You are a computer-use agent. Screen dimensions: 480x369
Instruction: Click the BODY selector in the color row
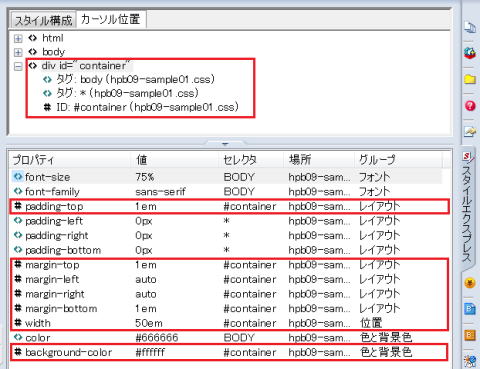[239, 338]
